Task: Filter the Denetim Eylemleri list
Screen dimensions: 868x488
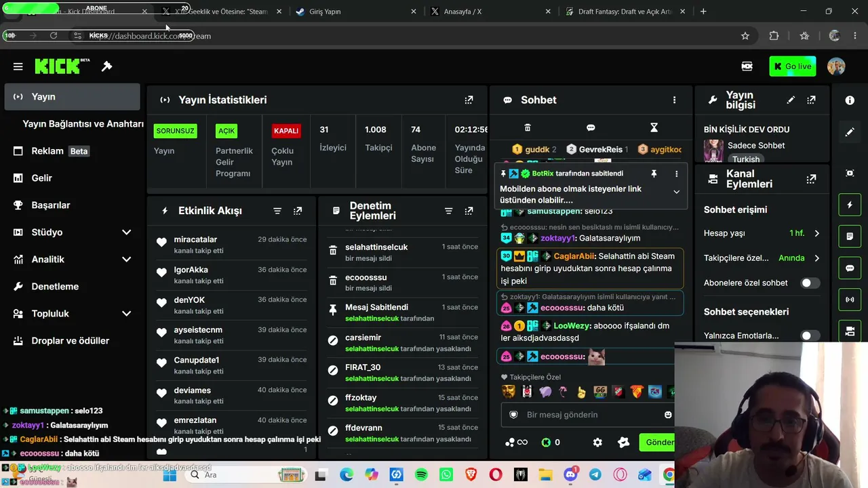Action: pyautogui.click(x=448, y=211)
